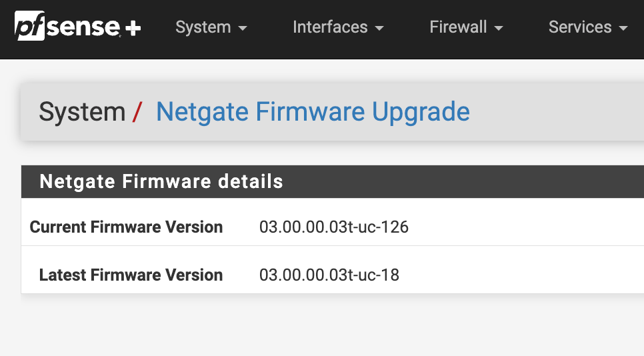Expand the caret arrow beside Firewall

click(x=499, y=28)
